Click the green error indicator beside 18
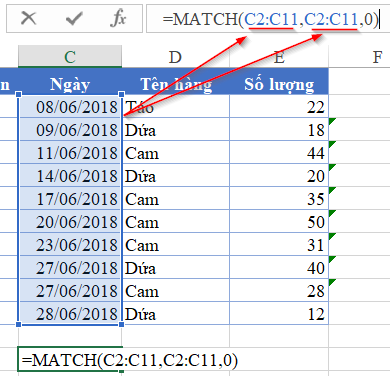Screen dimensions: 390x376 [x=332, y=121]
